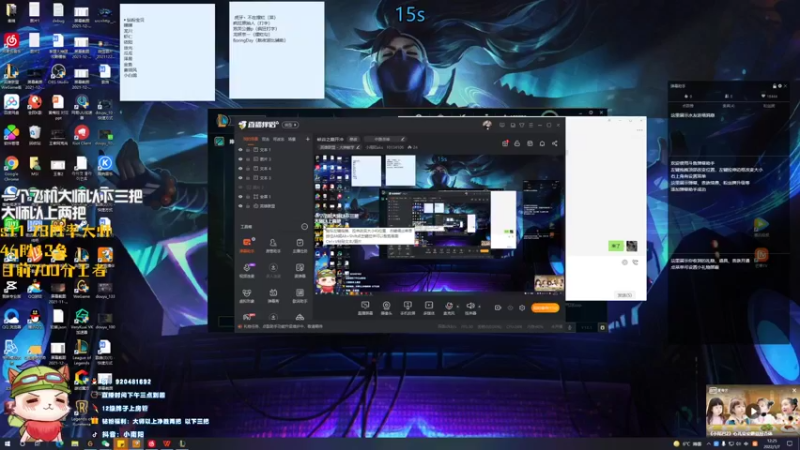Open the third tool in the toolbox's first row
Screen dimensions: 800x450
(x=300, y=244)
